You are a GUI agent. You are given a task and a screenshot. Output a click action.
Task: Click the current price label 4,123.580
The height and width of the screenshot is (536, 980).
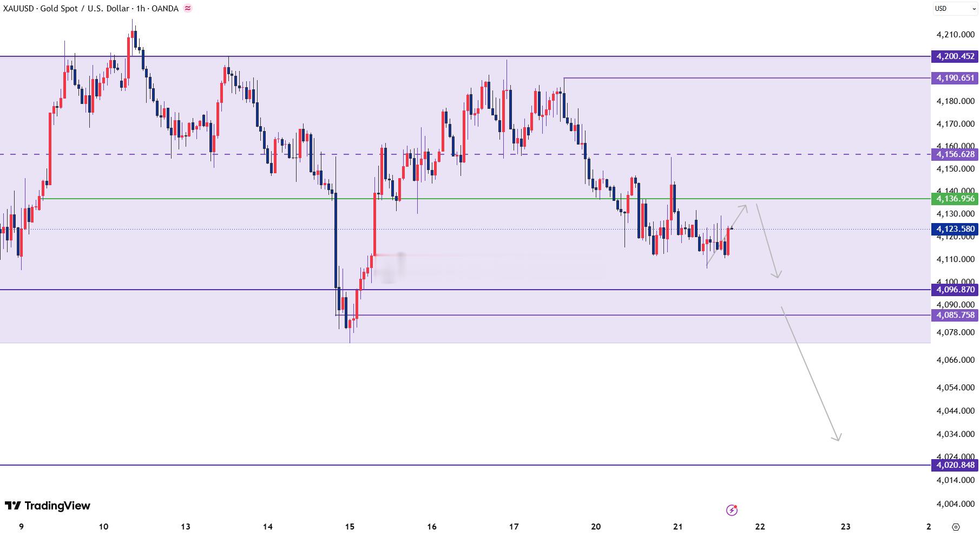(955, 229)
